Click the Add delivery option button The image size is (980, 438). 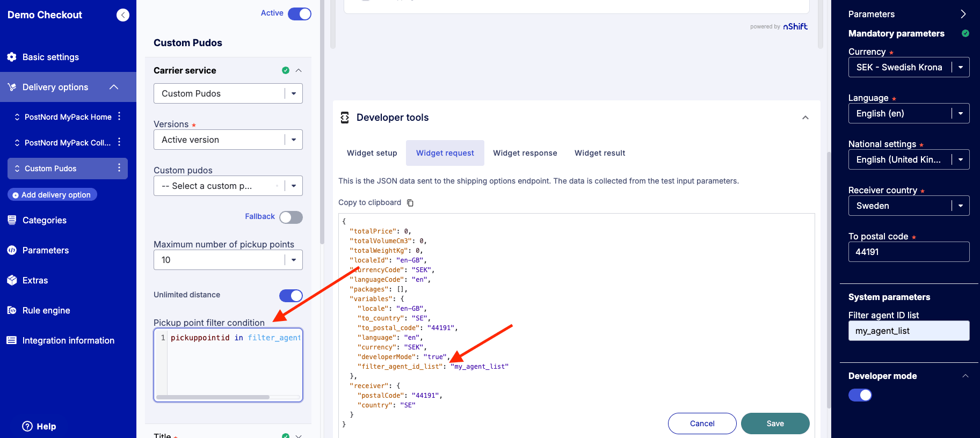pos(52,195)
